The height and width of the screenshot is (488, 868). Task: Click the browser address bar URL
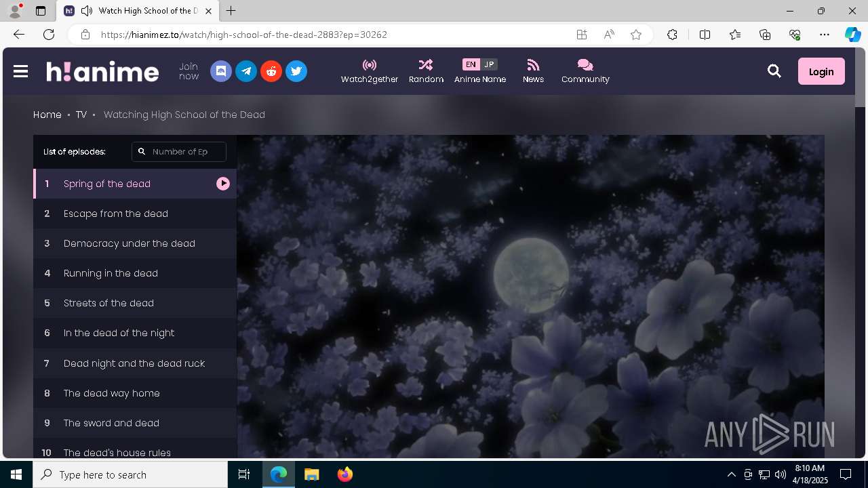pos(244,35)
